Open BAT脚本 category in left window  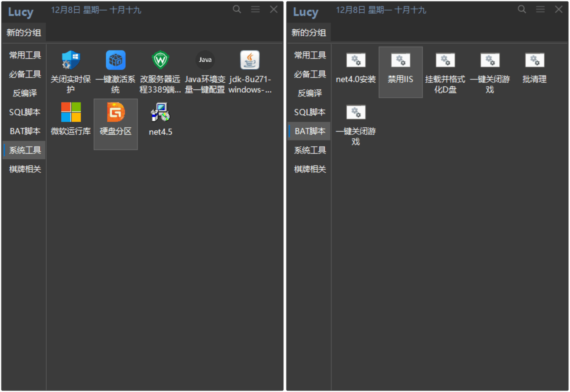click(x=25, y=131)
